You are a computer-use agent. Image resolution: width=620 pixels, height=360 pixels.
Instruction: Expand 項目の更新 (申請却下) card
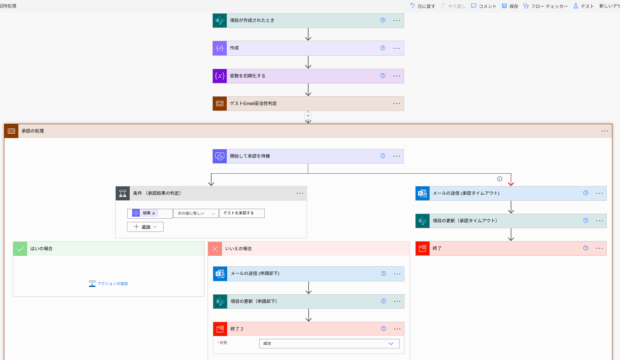coord(309,301)
